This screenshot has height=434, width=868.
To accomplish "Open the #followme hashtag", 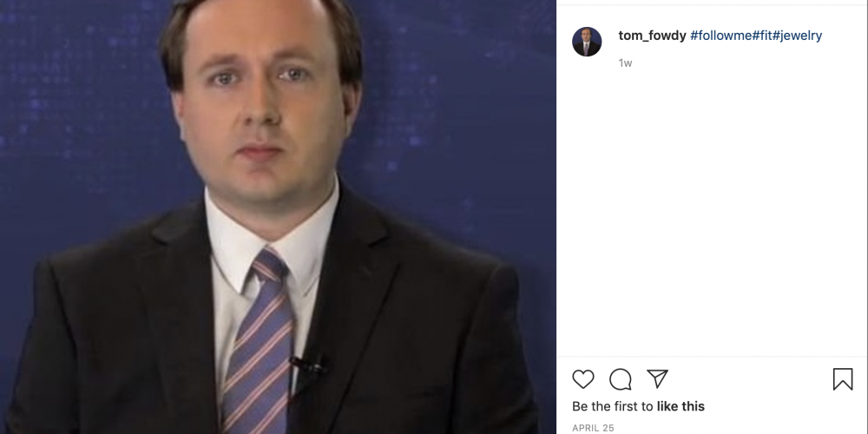I will click(x=720, y=36).
